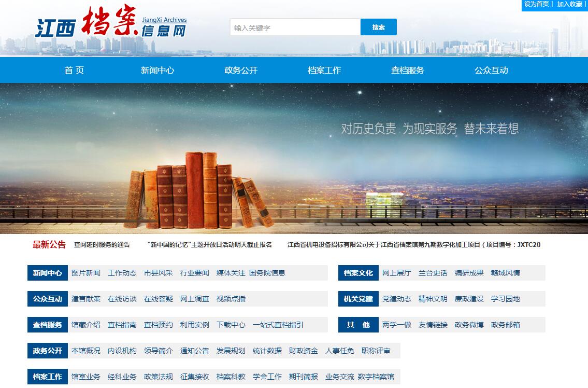Open the “新中国的记忆” open day announcement

click(209, 245)
